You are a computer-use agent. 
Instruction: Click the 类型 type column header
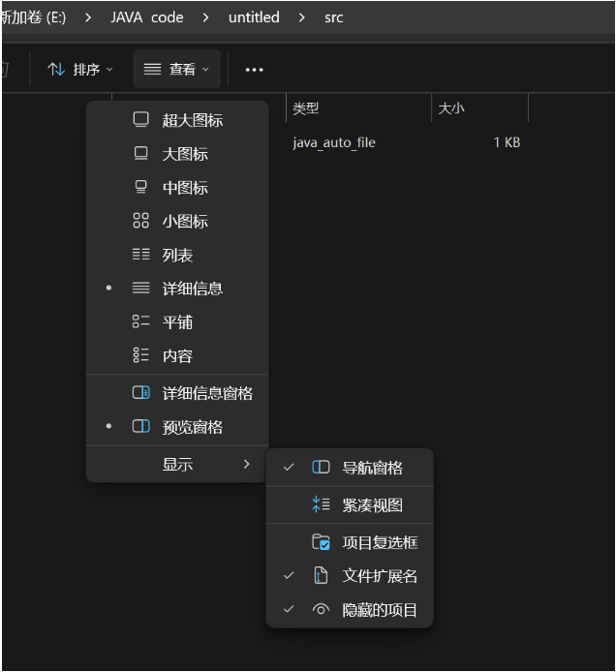pyautogui.click(x=358, y=108)
